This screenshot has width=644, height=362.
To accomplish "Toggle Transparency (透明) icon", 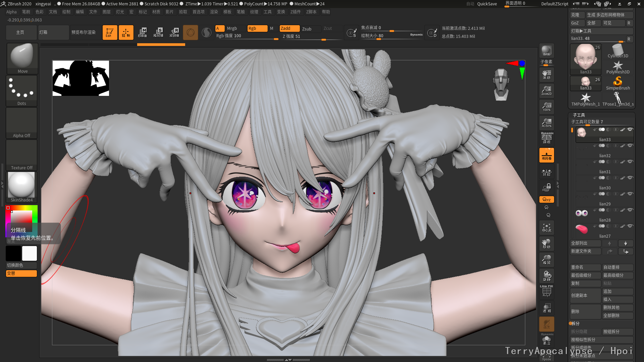I will [546, 308].
